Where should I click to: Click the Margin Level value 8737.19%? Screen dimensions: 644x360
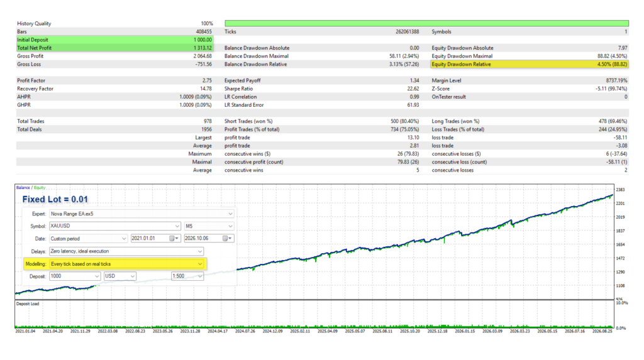(617, 80)
